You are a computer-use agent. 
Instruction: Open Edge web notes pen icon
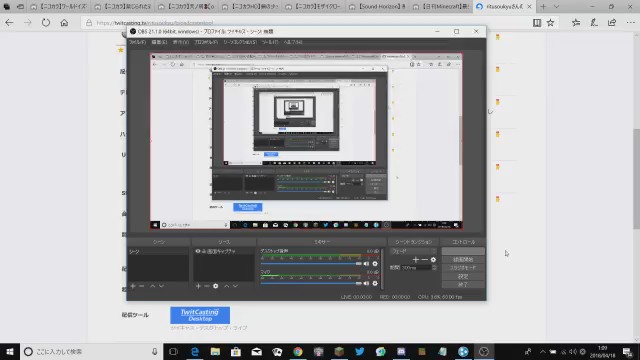pos(594,23)
